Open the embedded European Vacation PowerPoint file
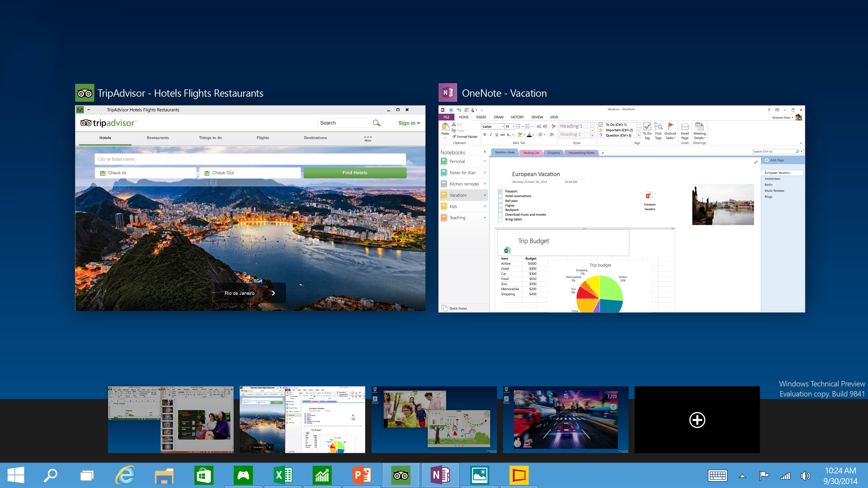868x488 pixels. (x=649, y=196)
